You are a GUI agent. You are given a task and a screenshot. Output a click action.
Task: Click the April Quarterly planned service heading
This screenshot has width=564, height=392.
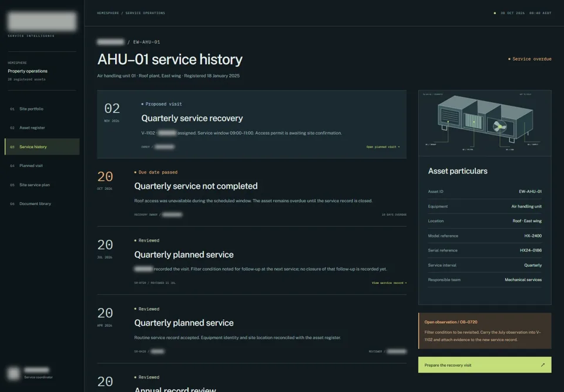(184, 323)
